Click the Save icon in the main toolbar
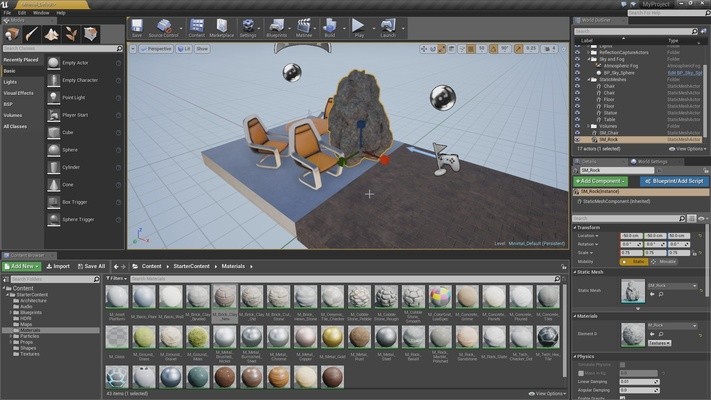Screen dimensions: 711x400 (137, 26)
